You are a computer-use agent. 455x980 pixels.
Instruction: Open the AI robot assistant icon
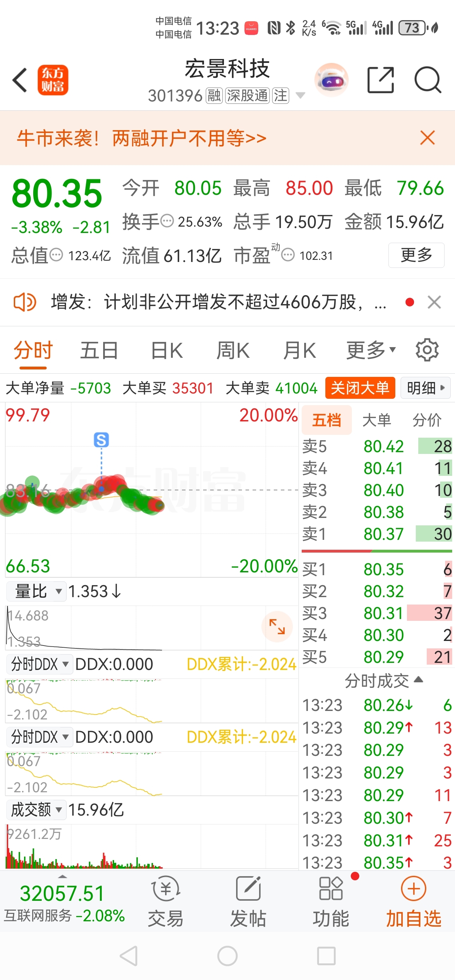(331, 80)
